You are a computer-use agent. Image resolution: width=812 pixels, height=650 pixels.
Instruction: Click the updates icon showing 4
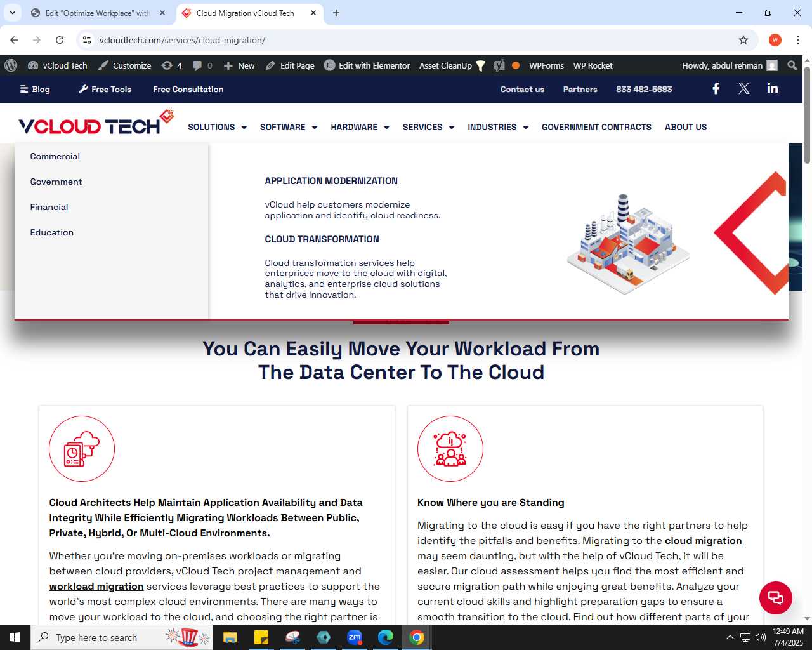(172, 65)
